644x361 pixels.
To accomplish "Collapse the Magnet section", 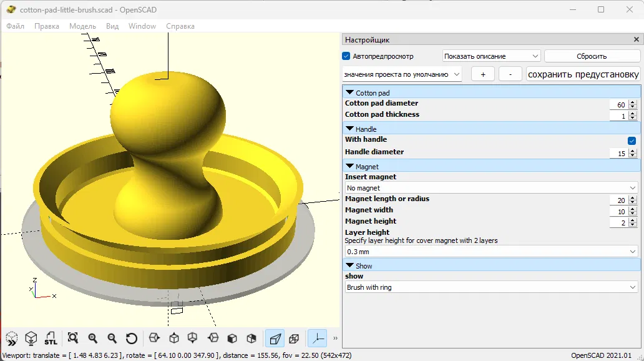I will [x=350, y=166].
